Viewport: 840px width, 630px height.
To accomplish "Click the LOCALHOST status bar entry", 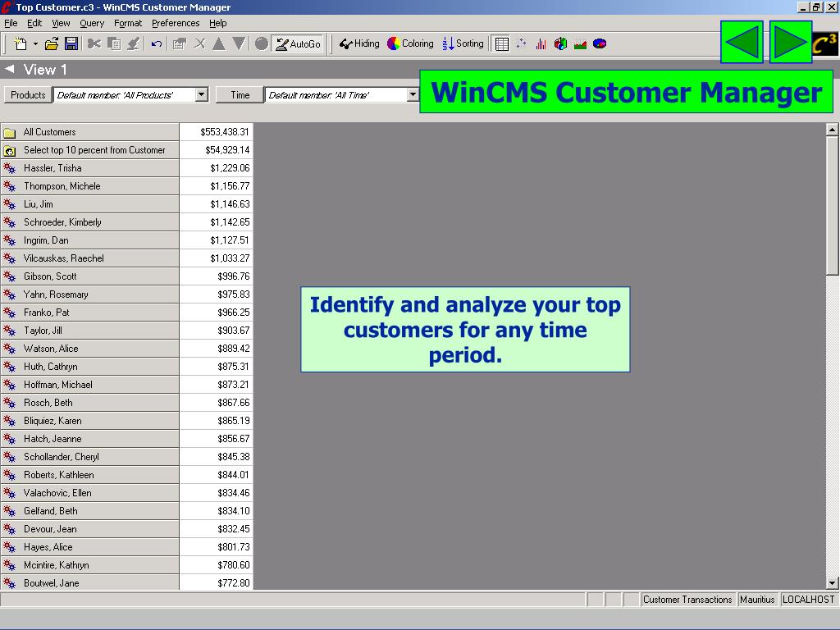I will 808,600.
